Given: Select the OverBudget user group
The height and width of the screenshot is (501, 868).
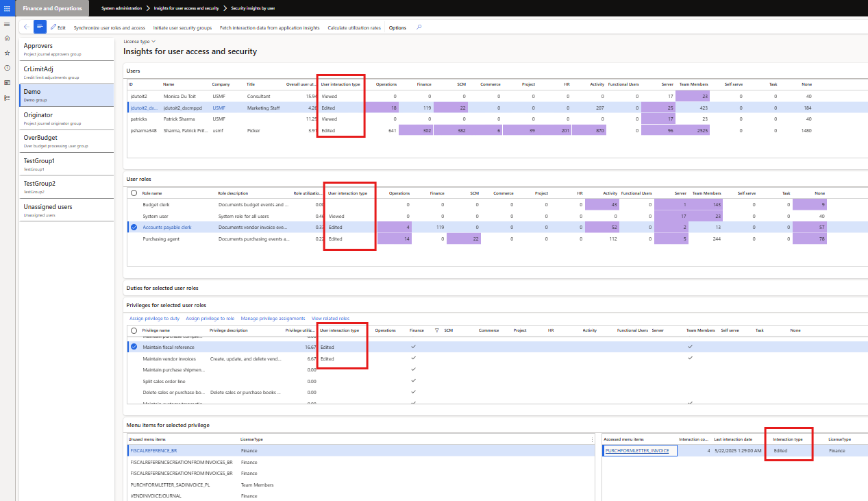Looking at the screenshot, I should click(x=40, y=138).
